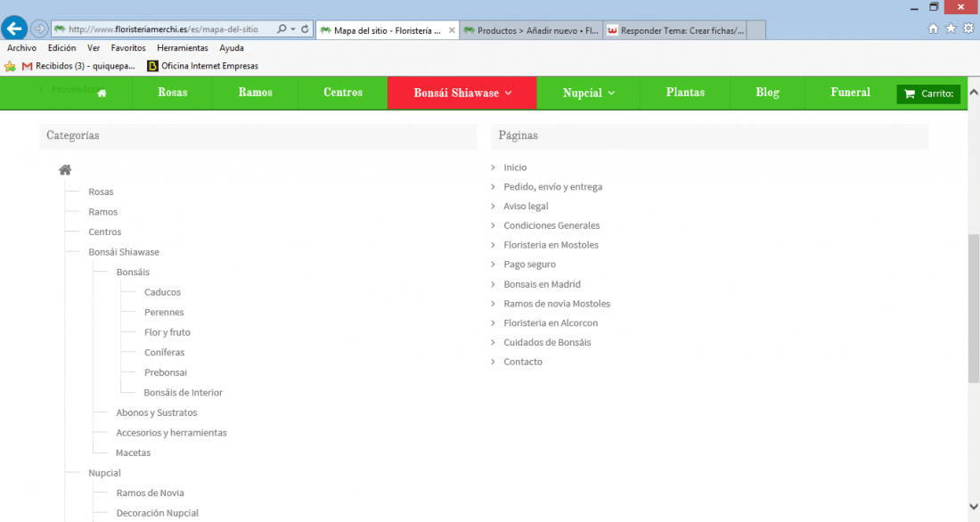Open Centros in the green navigation bar

tap(342, 93)
